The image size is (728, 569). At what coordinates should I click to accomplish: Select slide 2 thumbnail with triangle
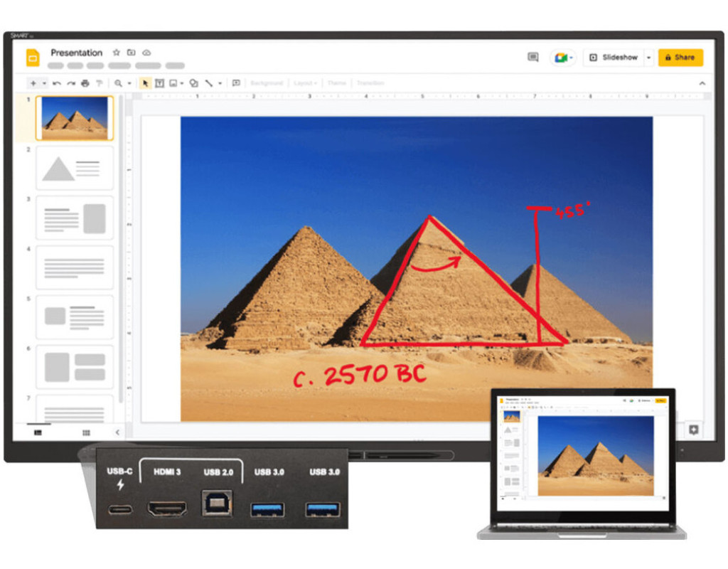(74, 169)
